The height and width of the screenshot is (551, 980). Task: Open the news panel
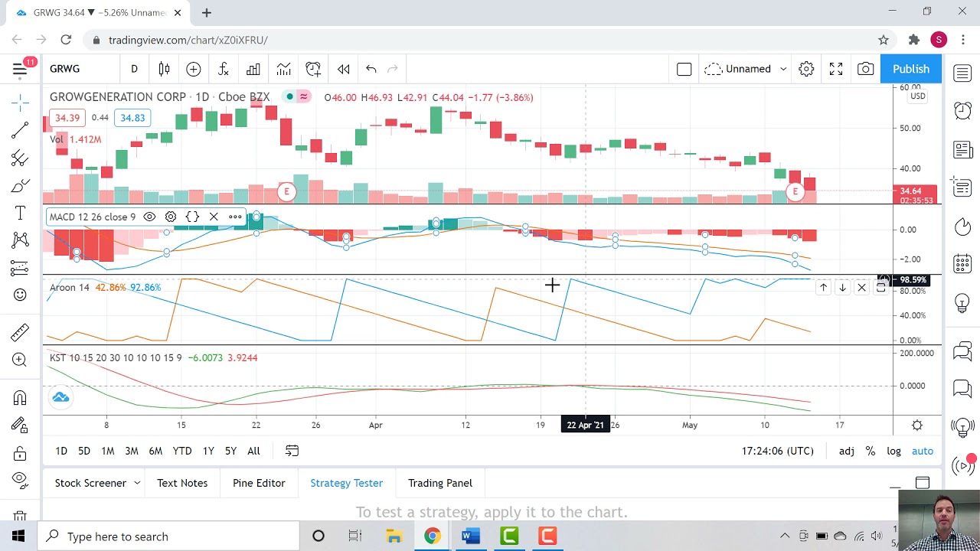tap(962, 149)
